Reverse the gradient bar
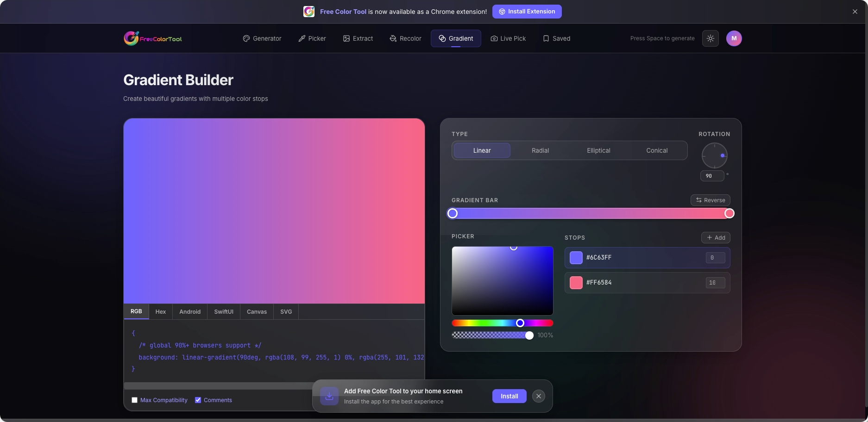868x422 pixels. coord(710,200)
